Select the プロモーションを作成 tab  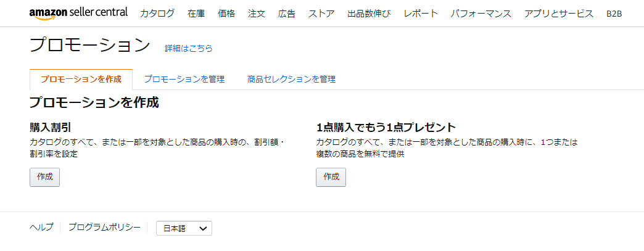(81, 80)
